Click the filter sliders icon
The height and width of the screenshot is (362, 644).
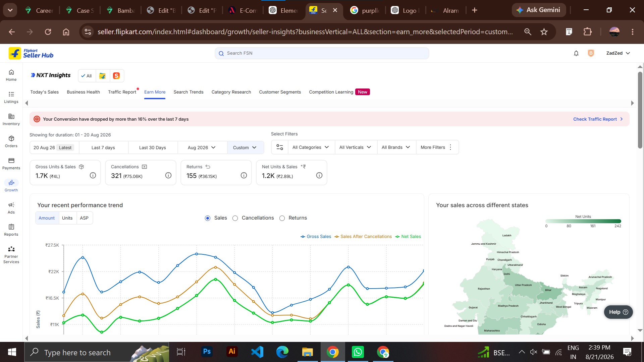[280, 147]
